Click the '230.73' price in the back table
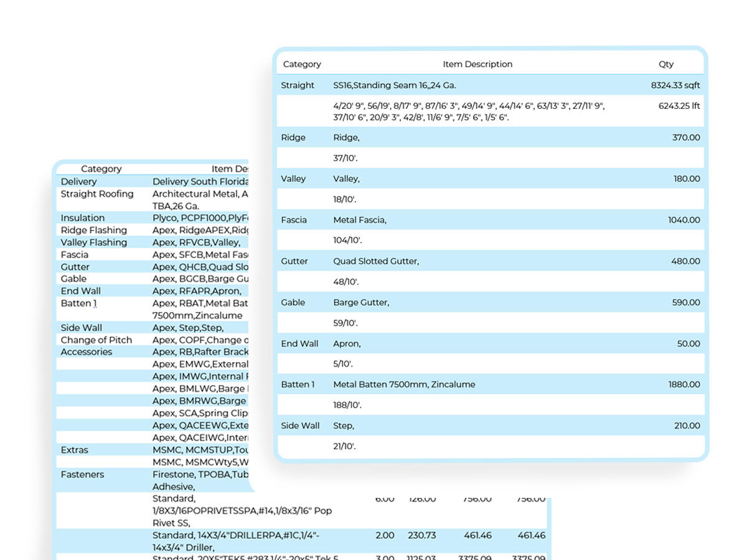Screen dimensions: 747x560 (x=421, y=535)
